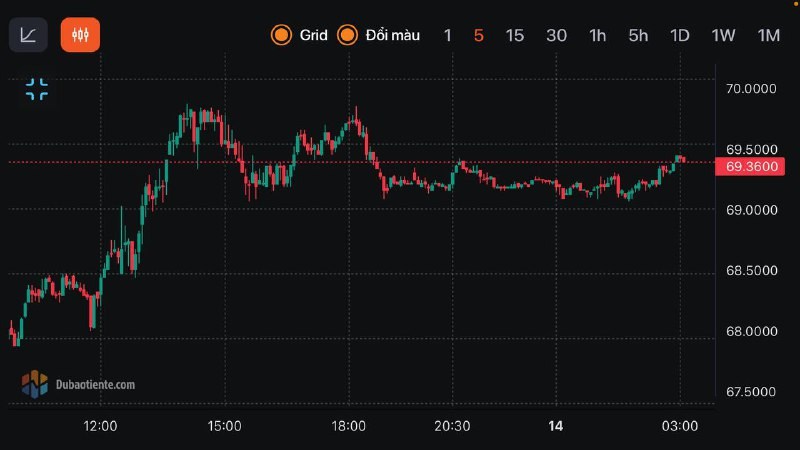Switch to line chart view
Image resolution: width=800 pixels, height=450 pixels.
point(28,35)
